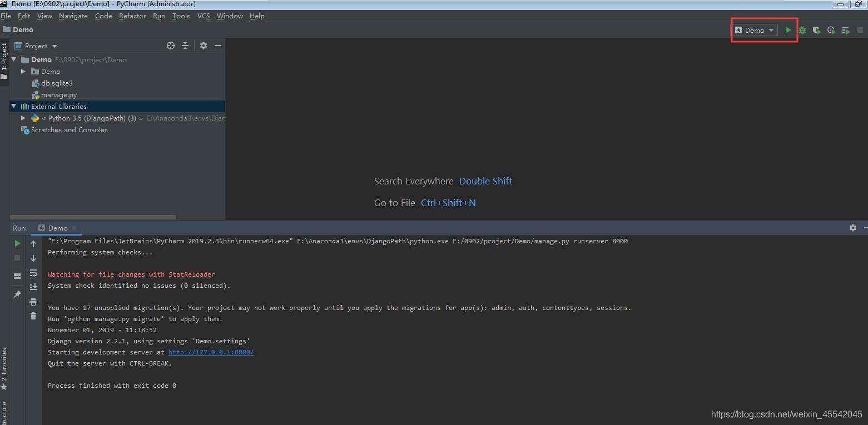
Task: Close the Demo run tab
Action: pos(74,228)
